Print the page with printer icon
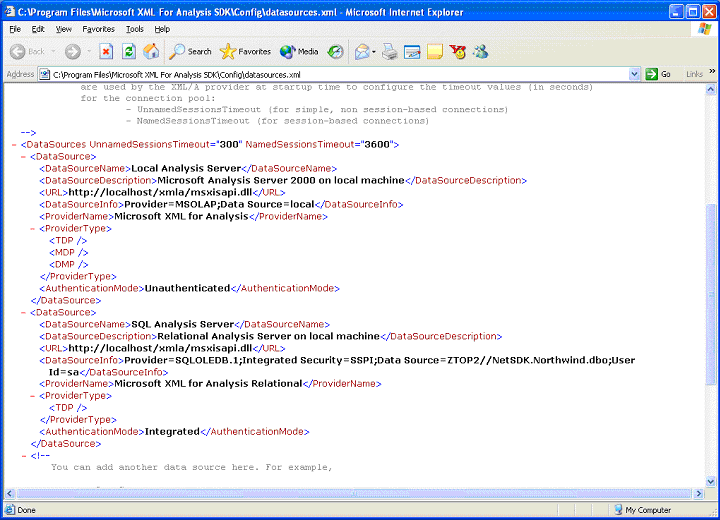 coord(390,51)
